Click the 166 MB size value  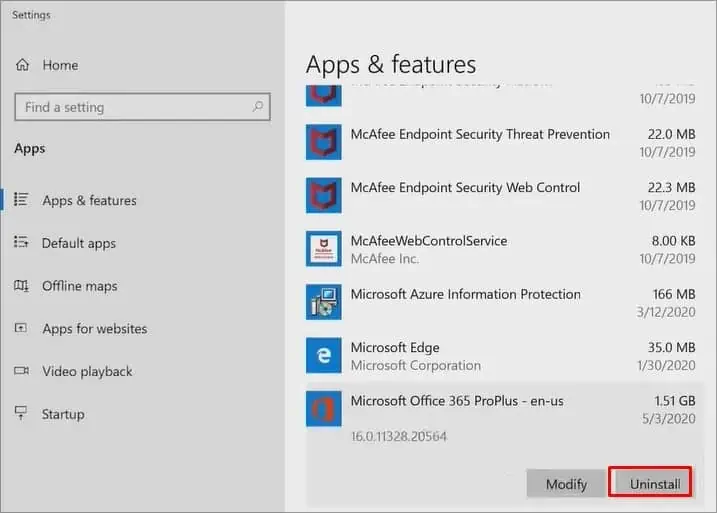pyautogui.click(x=674, y=294)
